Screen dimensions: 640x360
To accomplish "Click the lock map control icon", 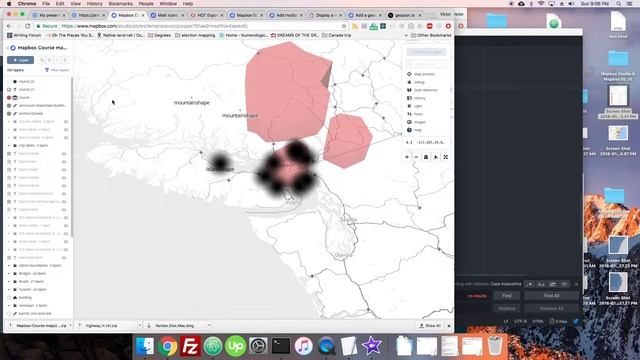I will click(426, 157).
